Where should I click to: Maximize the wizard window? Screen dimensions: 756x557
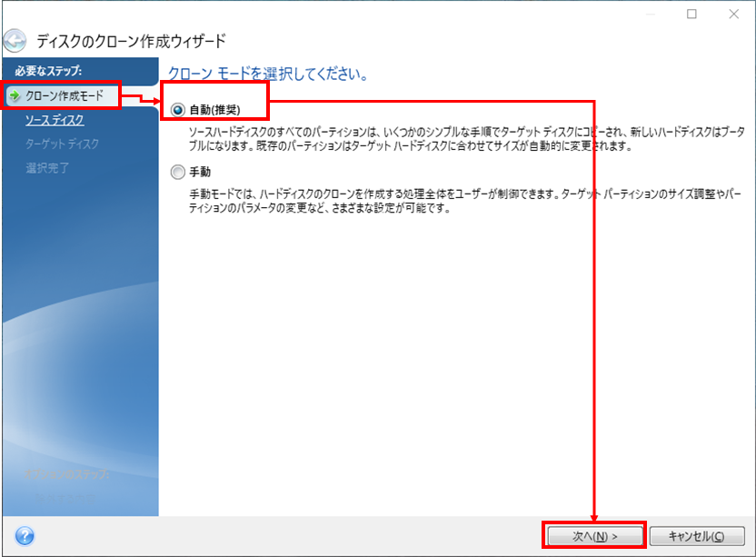(692, 14)
